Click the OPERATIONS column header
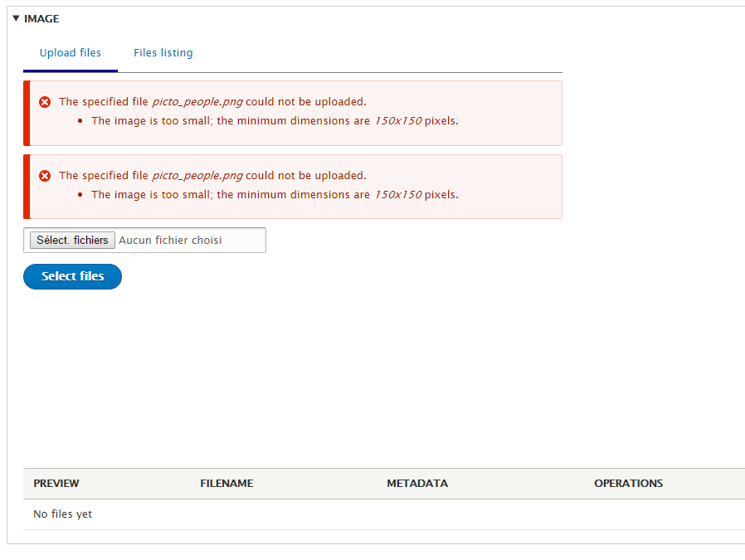Image resolution: width=745 pixels, height=560 pixels. coord(628,483)
